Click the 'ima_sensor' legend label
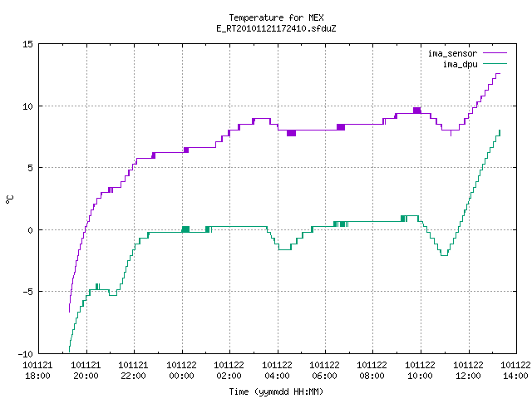Screen dimensions: 532x399 click(452, 53)
